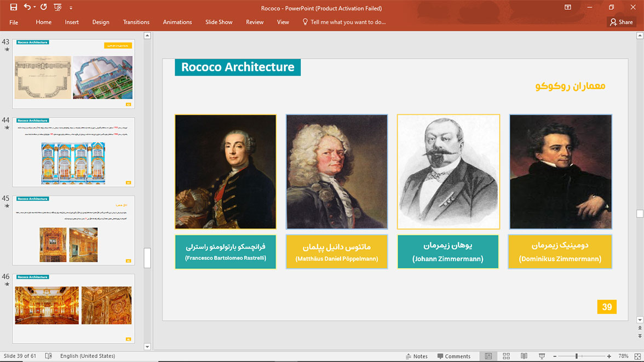Click the slide panel scrollbar thumb

pyautogui.click(x=147, y=257)
